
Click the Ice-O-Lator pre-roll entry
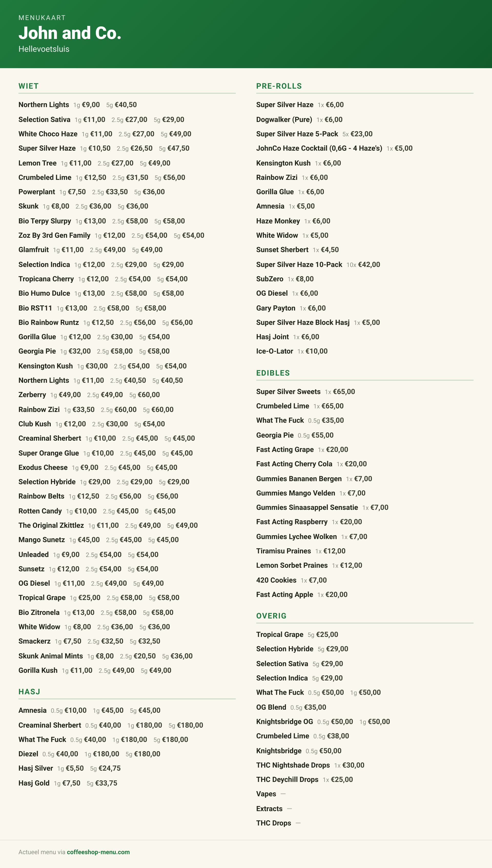(x=274, y=351)
